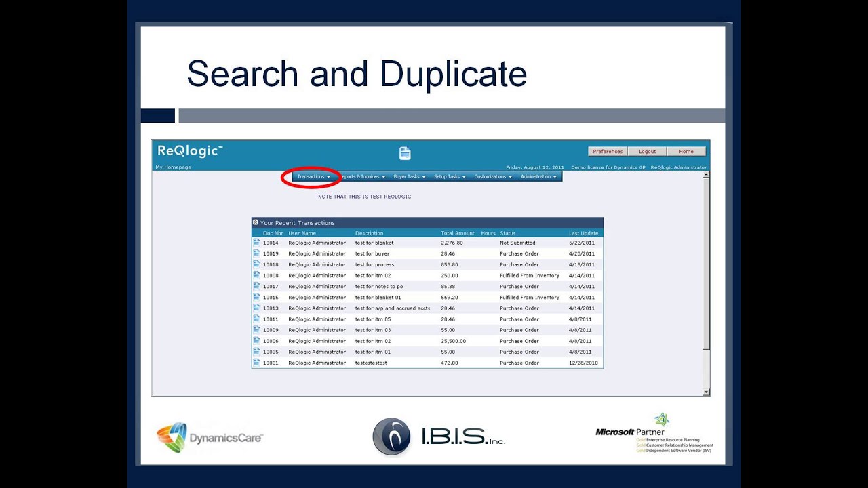The image size is (868, 488).
Task: Open document icon for transaction 10017
Action: pos(256,285)
